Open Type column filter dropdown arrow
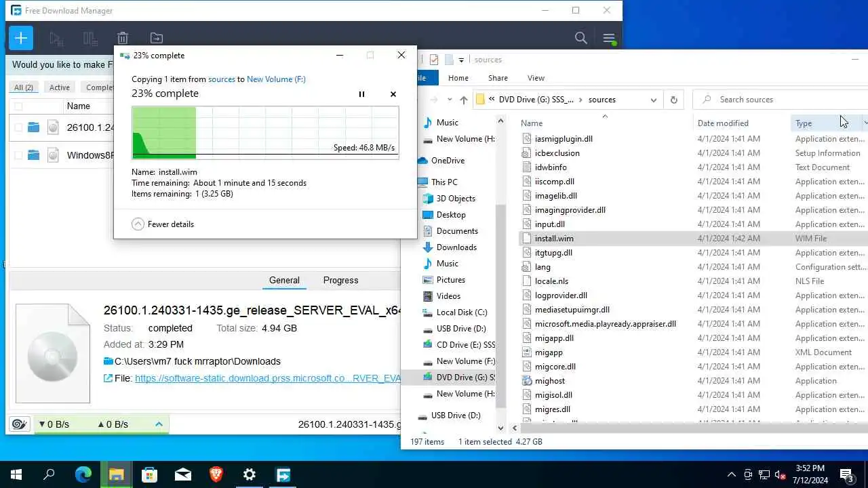 coord(865,123)
